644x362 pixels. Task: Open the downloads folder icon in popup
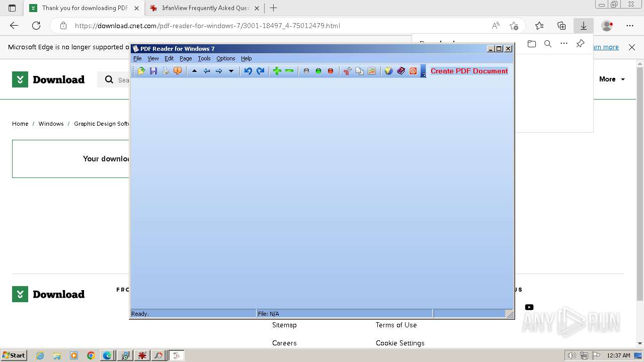pos(532,44)
